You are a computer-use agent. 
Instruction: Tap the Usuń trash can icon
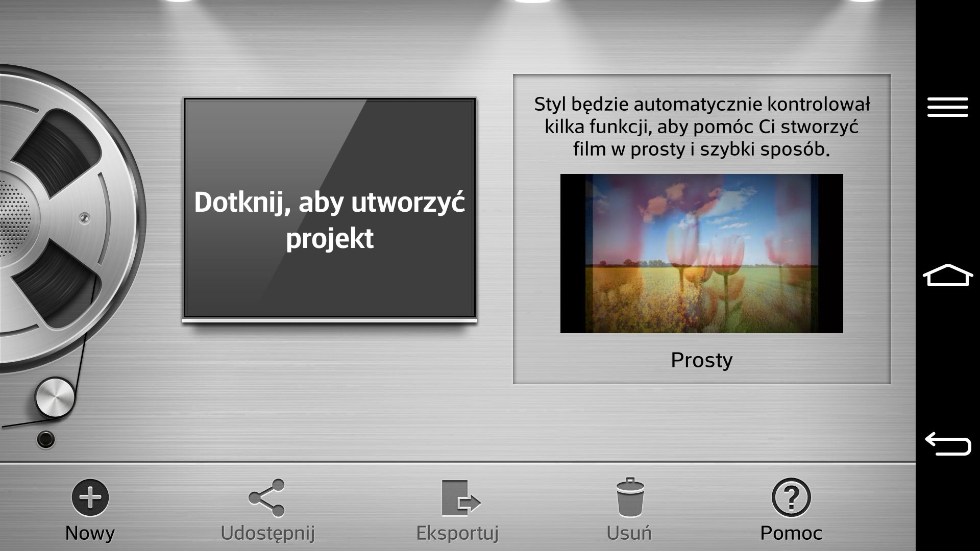click(630, 498)
